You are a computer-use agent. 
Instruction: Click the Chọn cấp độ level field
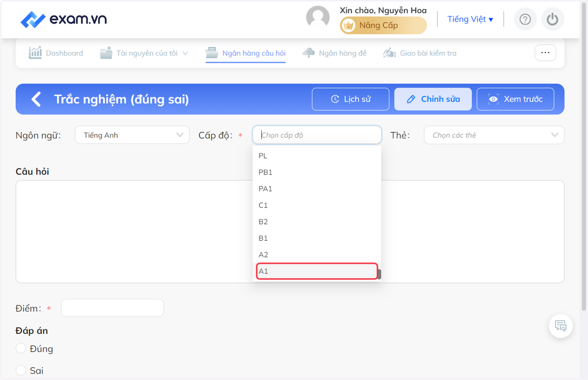click(x=317, y=135)
